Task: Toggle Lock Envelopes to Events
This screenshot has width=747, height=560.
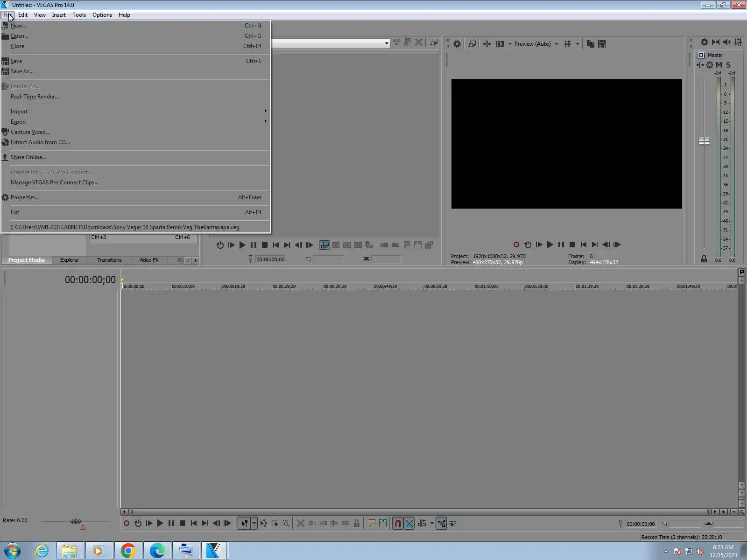Action: (x=441, y=524)
